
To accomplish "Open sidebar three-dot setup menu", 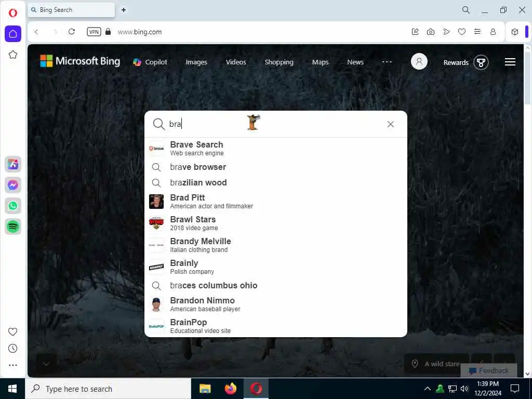I will 12,365.
